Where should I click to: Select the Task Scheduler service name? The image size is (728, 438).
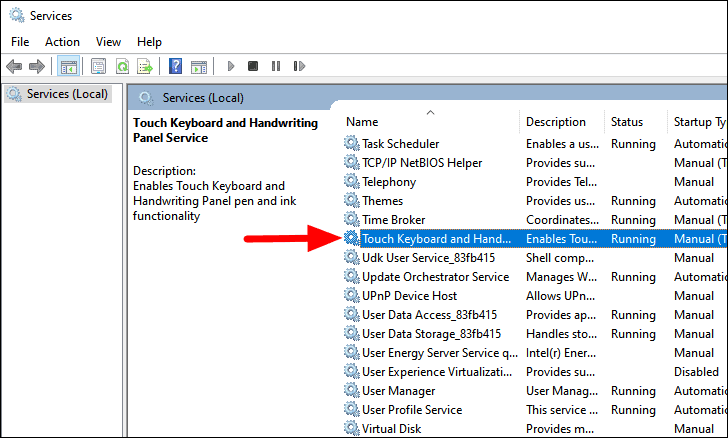coord(400,144)
